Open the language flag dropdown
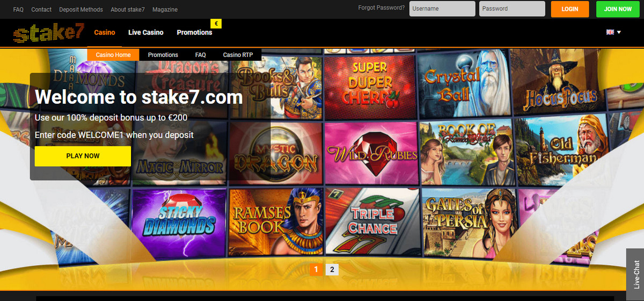 (x=613, y=32)
